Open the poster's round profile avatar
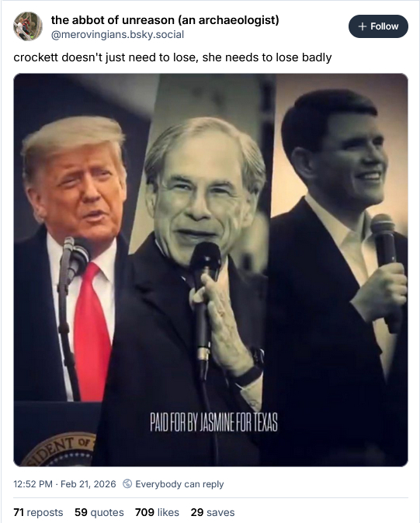The width and height of the screenshot is (420, 523). (x=28, y=26)
